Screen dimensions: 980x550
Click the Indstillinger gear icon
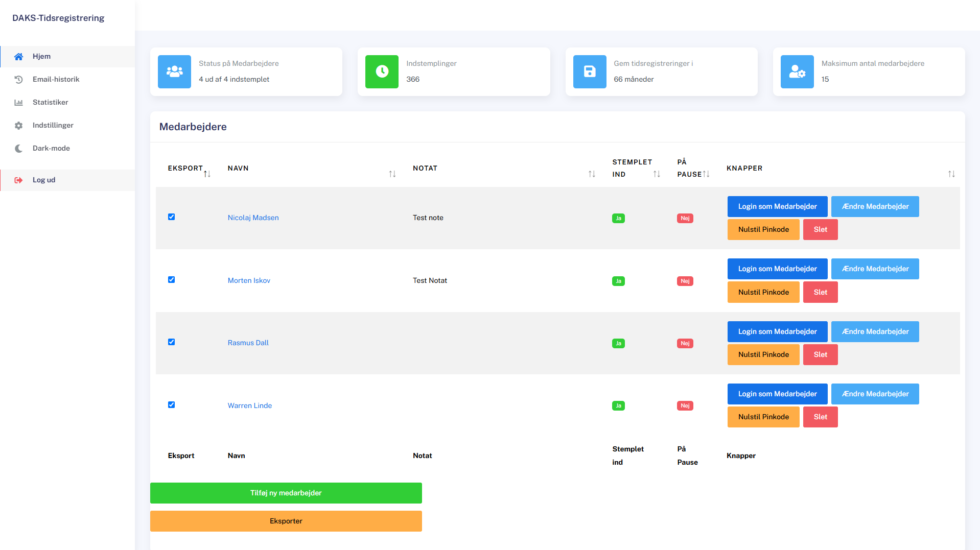[18, 126]
